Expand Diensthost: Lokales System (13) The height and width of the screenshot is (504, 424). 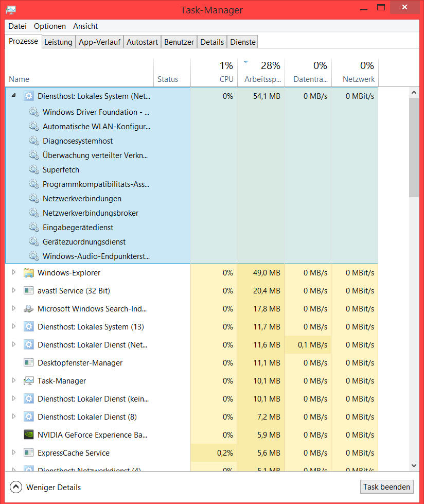14,326
